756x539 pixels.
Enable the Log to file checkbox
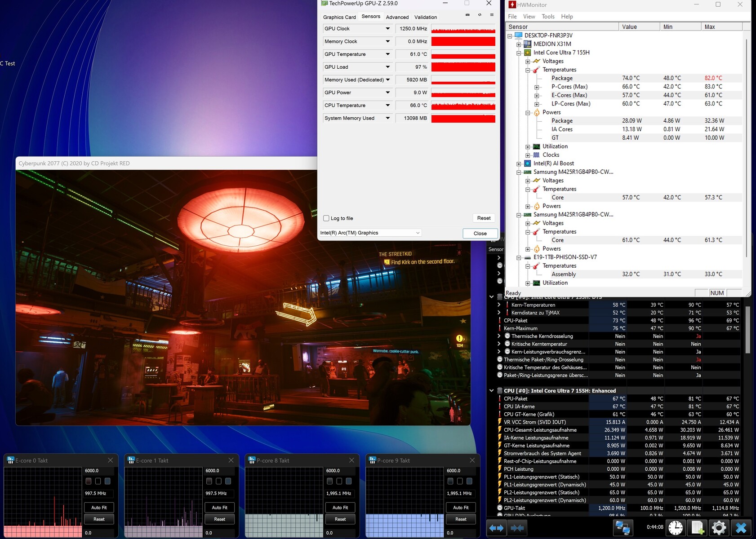(x=326, y=218)
